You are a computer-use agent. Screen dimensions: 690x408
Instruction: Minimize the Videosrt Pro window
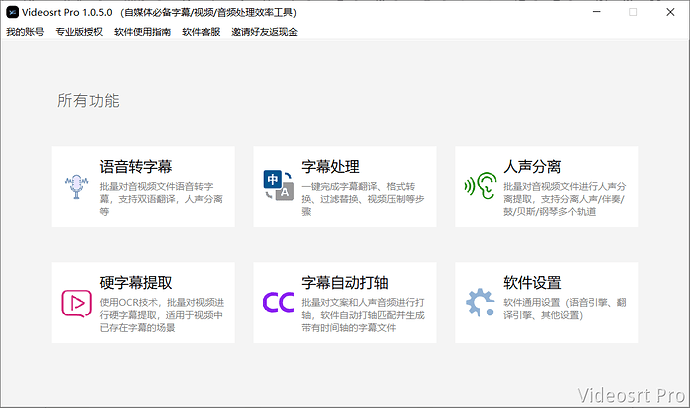coord(597,12)
